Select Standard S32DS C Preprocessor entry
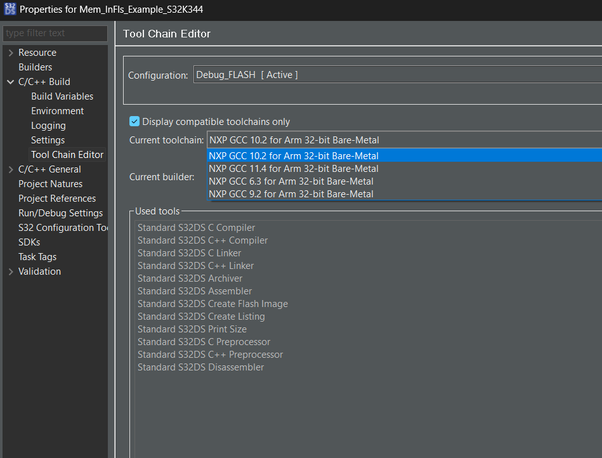This screenshot has width=602, height=458. (204, 342)
